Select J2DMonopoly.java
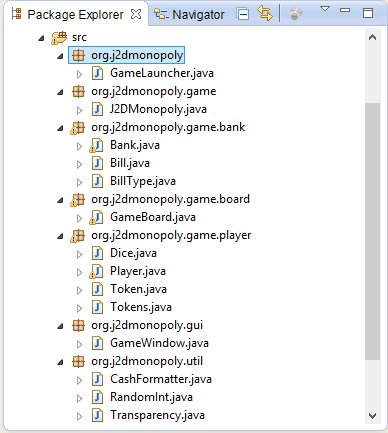 click(x=158, y=109)
